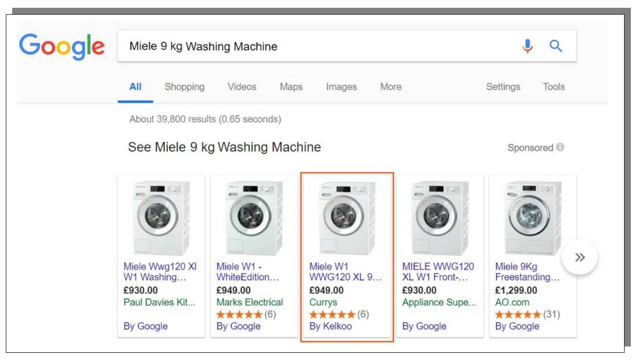Click the magnifying glass search icon
Viewport: 644px width, 363px height.
click(x=556, y=46)
